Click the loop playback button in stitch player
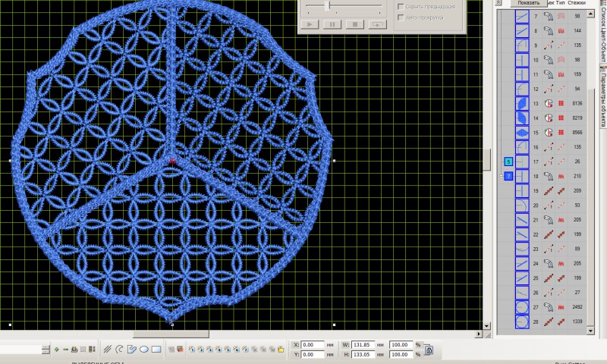Screen dimensions: 607x364 coord(377,24)
